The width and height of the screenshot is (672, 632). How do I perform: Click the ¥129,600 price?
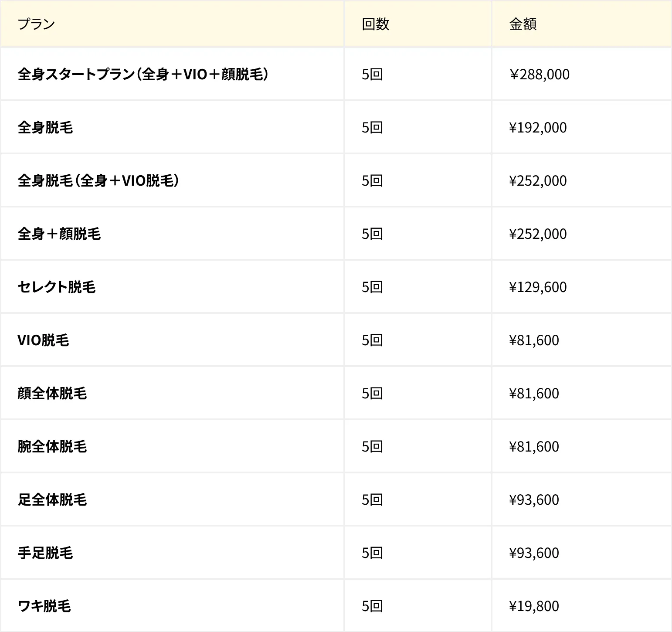pyautogui.click(x=538, y=287)
